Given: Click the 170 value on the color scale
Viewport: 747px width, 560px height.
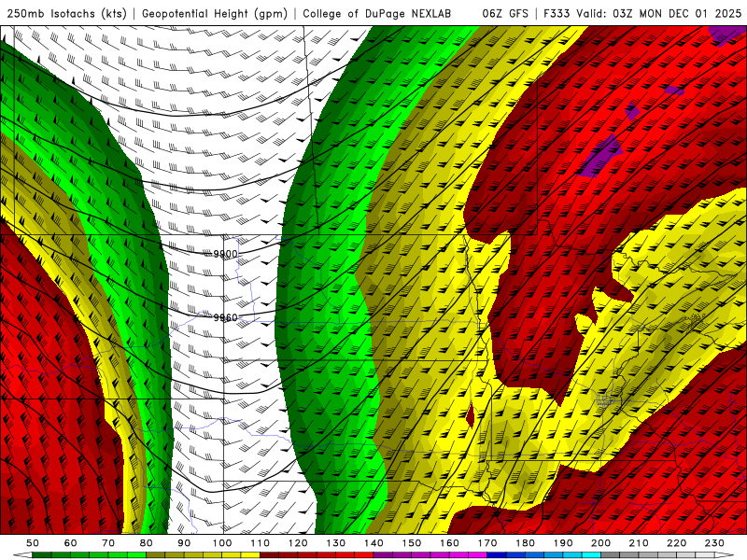Looking at the screenshot, I should (x=487, y=543).
